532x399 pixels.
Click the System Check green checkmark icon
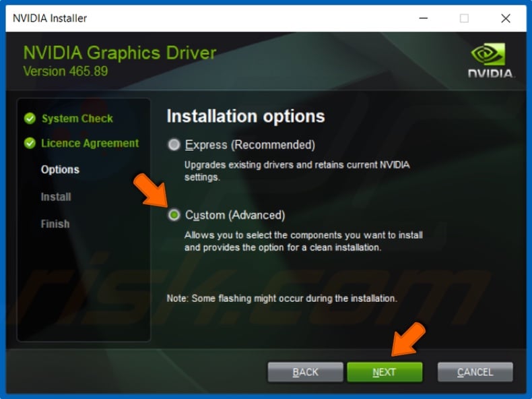click(x=30, y=119)
